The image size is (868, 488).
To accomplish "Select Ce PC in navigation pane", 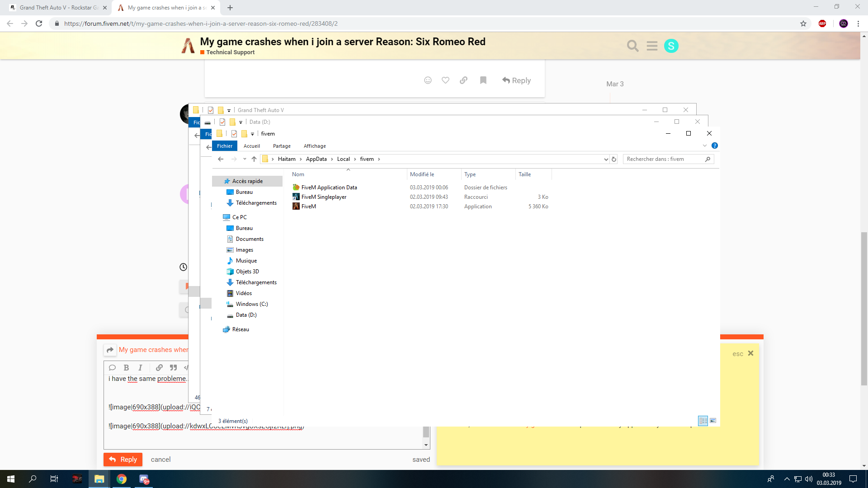I will coord(239,217).
